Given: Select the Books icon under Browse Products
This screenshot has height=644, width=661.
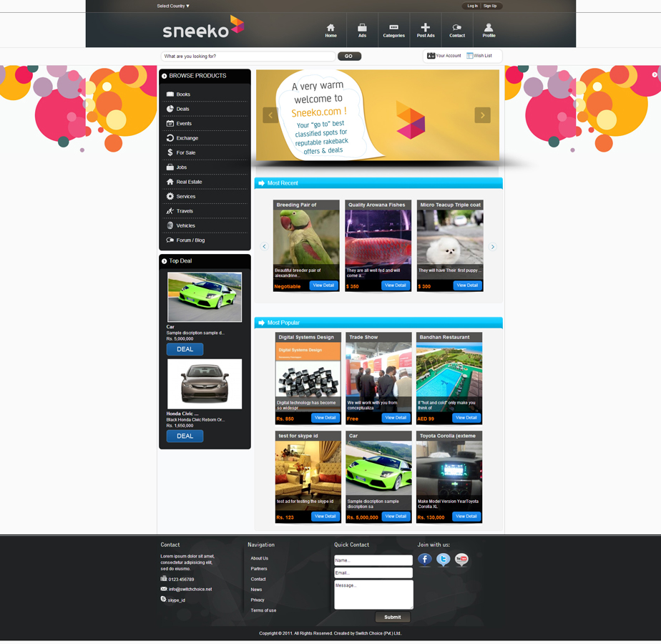Looking at the screenshot, I should [170, 94].
